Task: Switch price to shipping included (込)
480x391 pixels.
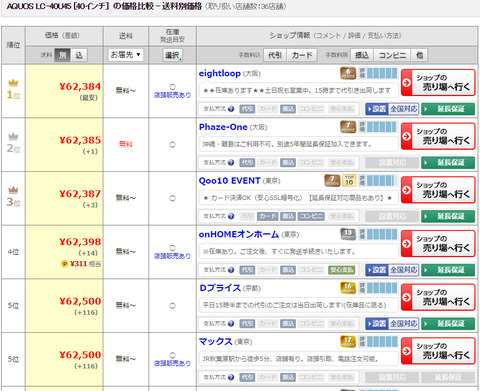Action: coord(79,55)
